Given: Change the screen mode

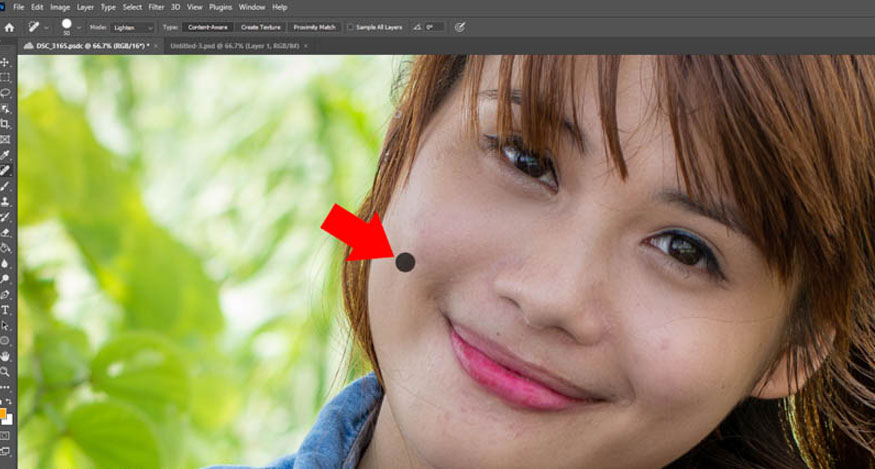Looking at the screenshot, I should coord(5,451).
